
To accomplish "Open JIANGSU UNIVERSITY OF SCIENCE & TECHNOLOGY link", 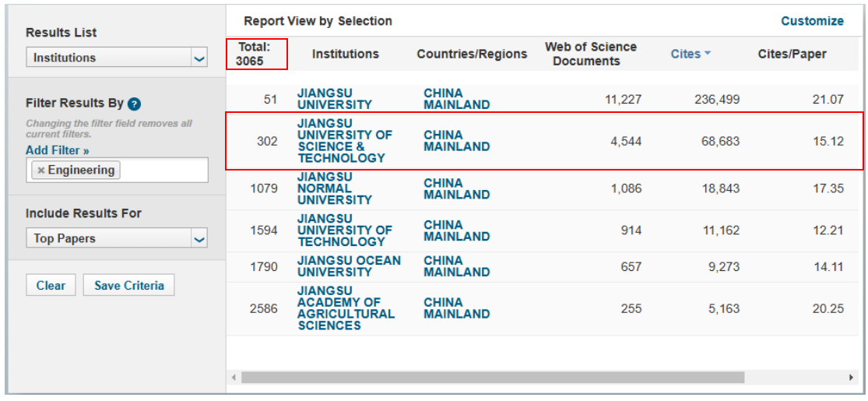I will (345, 141).
